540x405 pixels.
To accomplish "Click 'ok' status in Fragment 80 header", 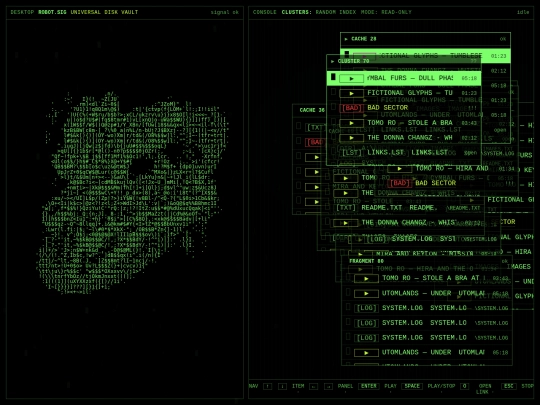I will [x=505, y=261].
